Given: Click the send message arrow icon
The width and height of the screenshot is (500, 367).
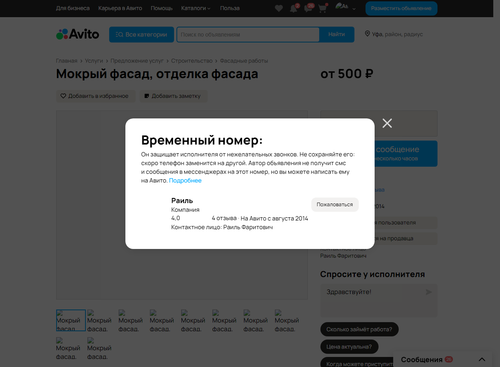Looking at the screenshot, I should [x=429, y=292].
